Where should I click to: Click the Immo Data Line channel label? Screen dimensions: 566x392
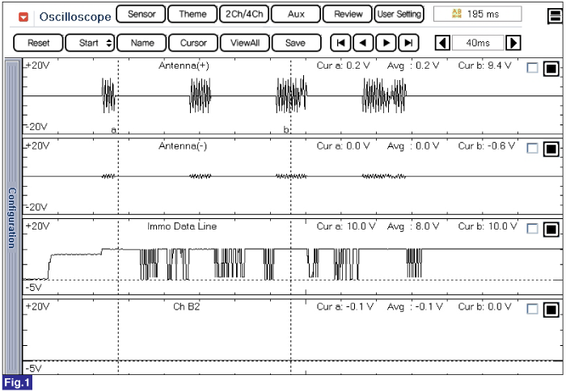point(182,226)
